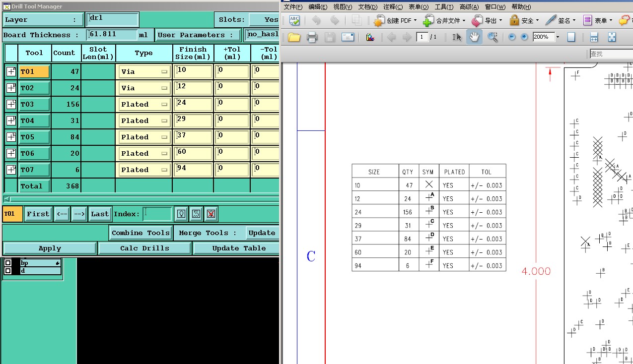Open the Document (文档) menu
633x364 pixels.
pos(368,7)
